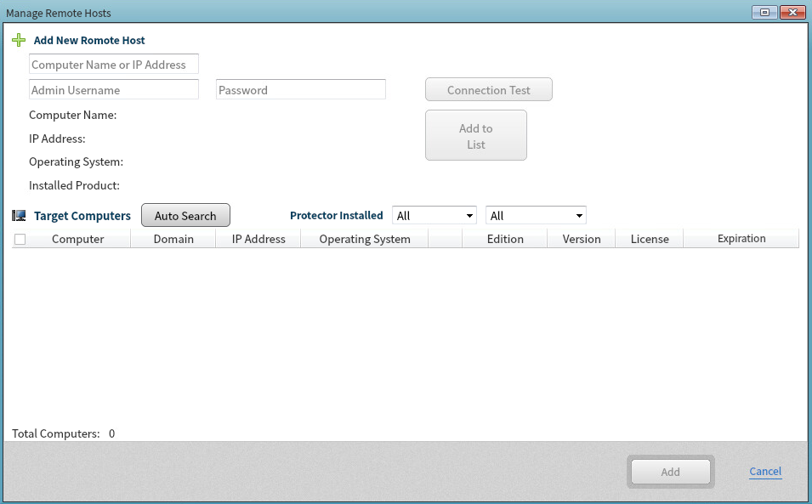Focus the Computer Name or IP Address field
Screen dimensions: 812x504
[114, 65]
